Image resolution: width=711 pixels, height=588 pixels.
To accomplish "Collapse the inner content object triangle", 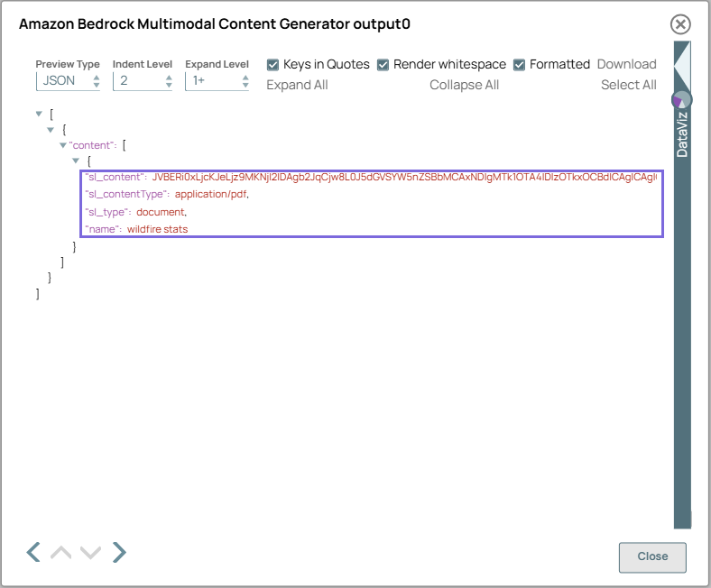I will 76,161.
